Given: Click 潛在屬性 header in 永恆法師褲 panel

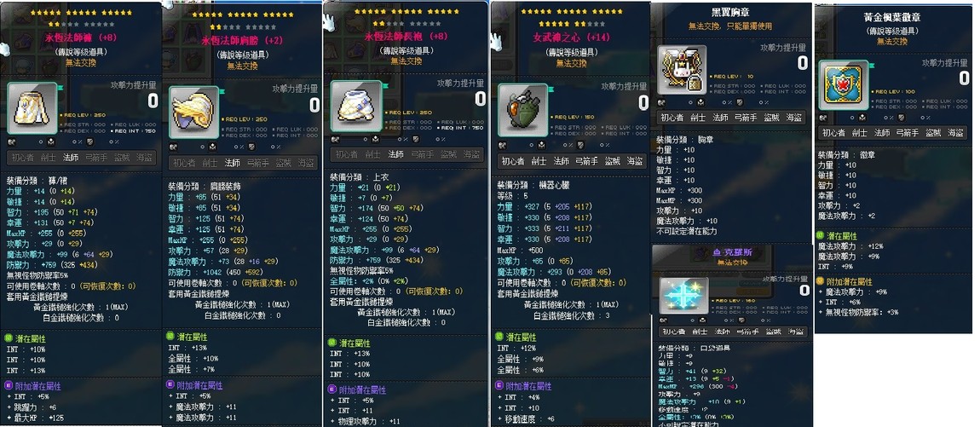Looking at the screenshot, I should 29,338.
